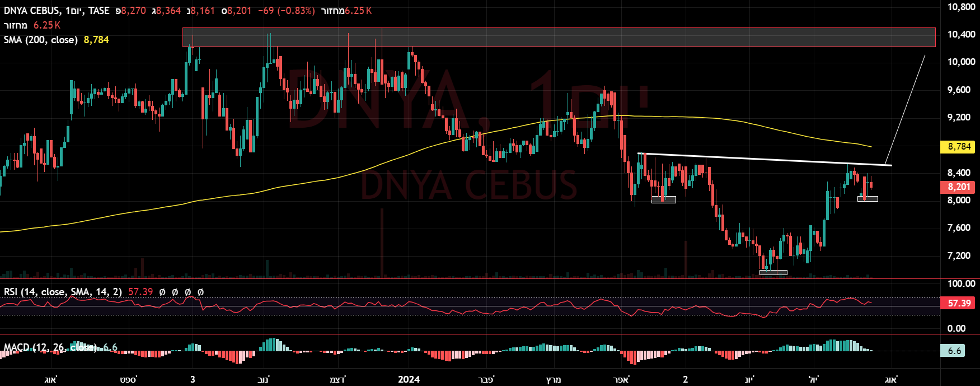
Task: Click the 10,000 price scale label
Action: point(961,62)
